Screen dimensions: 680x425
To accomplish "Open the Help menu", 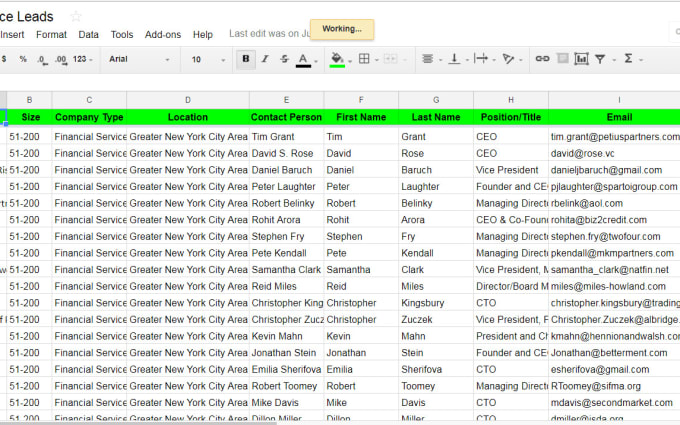I will (x=203, y=35).
